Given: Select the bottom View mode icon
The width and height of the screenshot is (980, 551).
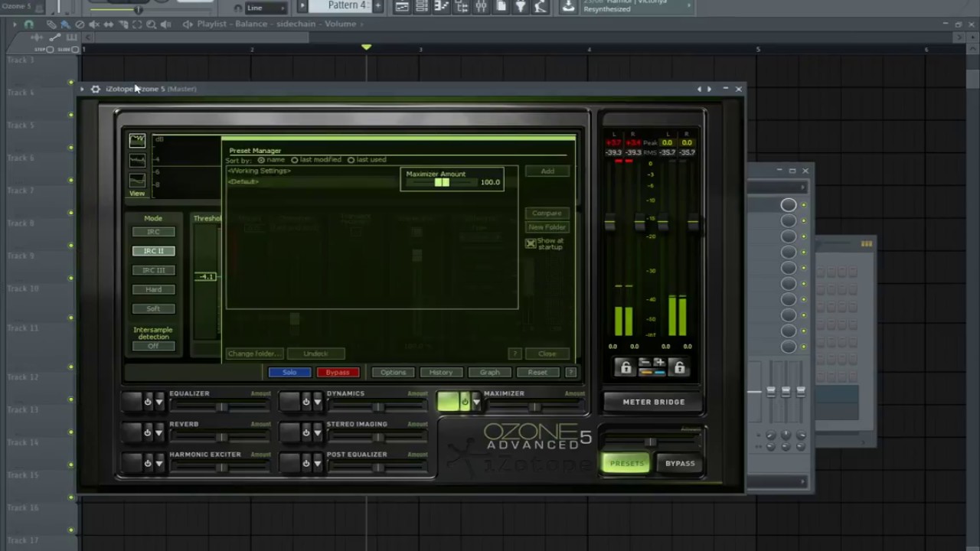Looking at the screenshot, I should click(137, 180).
